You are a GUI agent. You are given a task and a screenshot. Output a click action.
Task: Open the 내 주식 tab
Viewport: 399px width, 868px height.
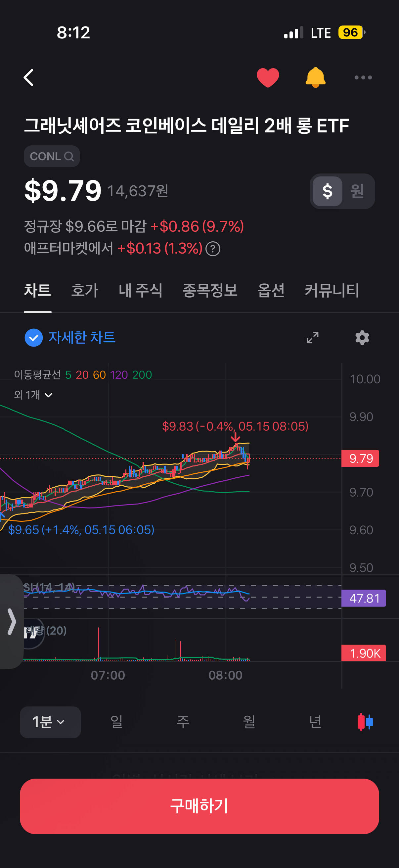(140, 290)
